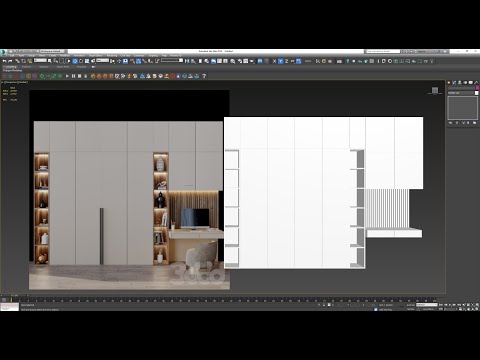Toggle the Y axis constraint button

click(x=280, y=61)
